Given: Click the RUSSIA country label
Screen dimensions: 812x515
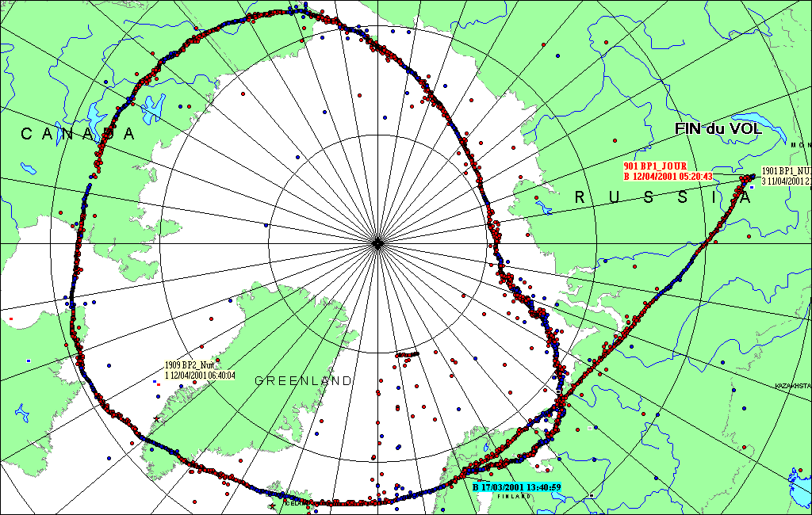Looking at the screenshot, I should pyautogui.click(x=663, y=197).
